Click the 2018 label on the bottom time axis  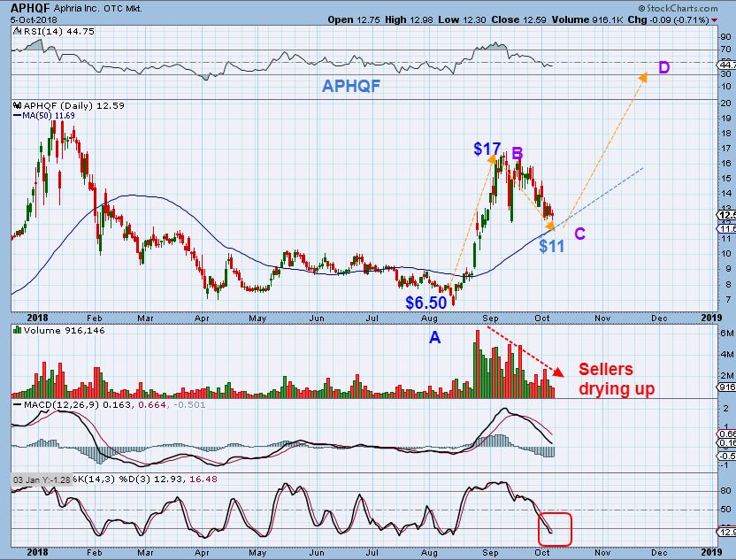coord(37,553)
